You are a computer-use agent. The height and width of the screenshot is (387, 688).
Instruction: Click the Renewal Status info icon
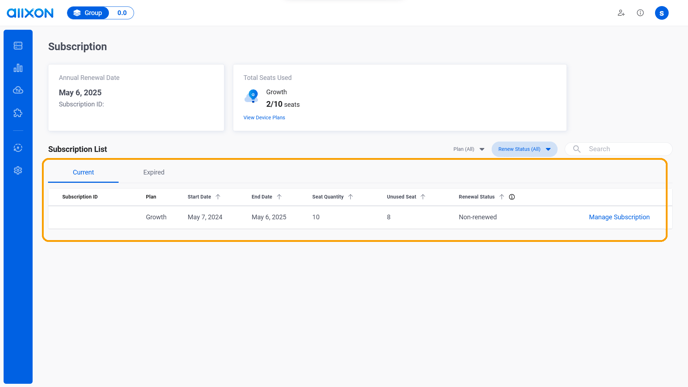point(512,197)
